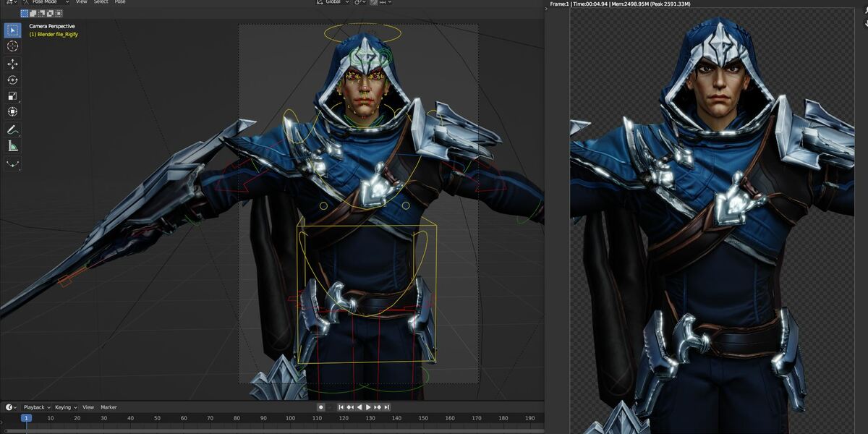
Task: Open the Select menu in viewport header
Action: (101, 2)
